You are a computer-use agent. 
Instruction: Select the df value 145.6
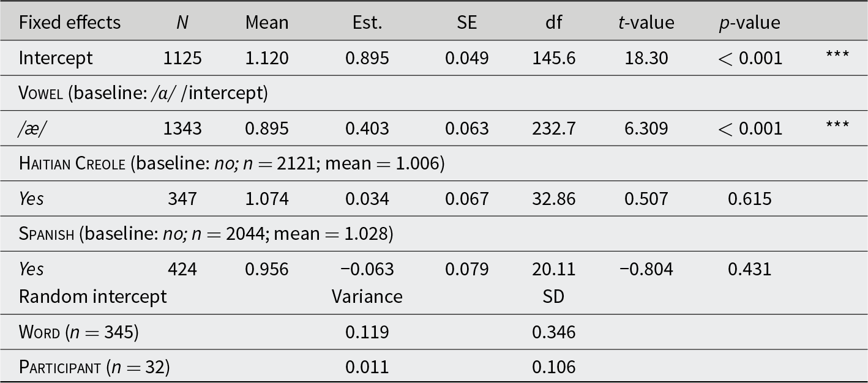[x=553, y=58]
